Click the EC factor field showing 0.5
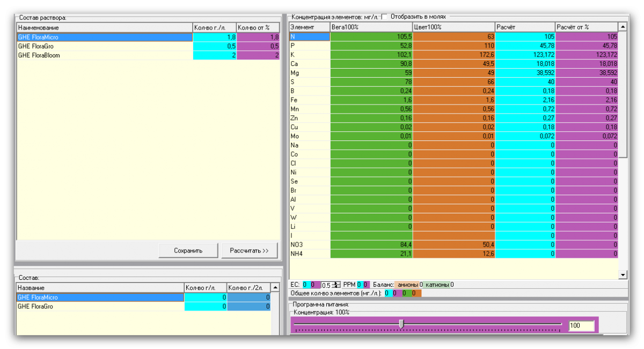Screen dimensions: 644x349 [x=326, y=285]
